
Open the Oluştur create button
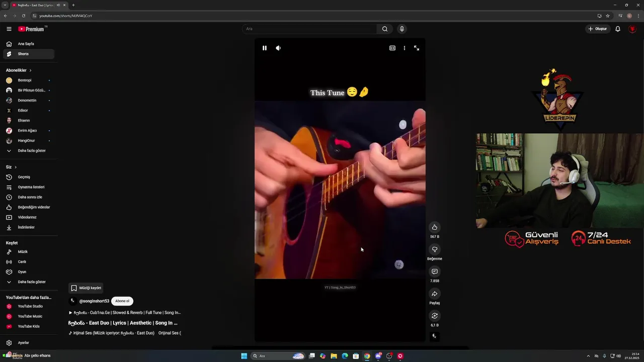click(x=598, y=29)
